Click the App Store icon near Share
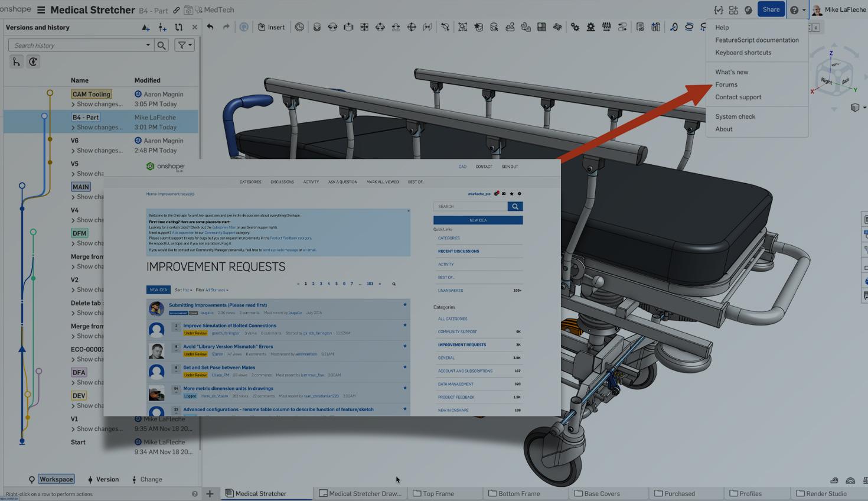The height and width of the screenshot is (501, 868). 733,10
